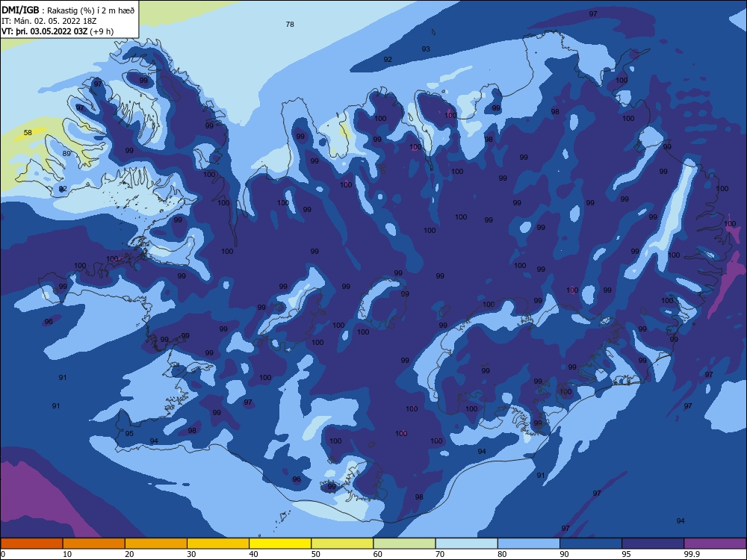Click the legend scale label '30'
747x560 pixels.
tap(191, 554)
